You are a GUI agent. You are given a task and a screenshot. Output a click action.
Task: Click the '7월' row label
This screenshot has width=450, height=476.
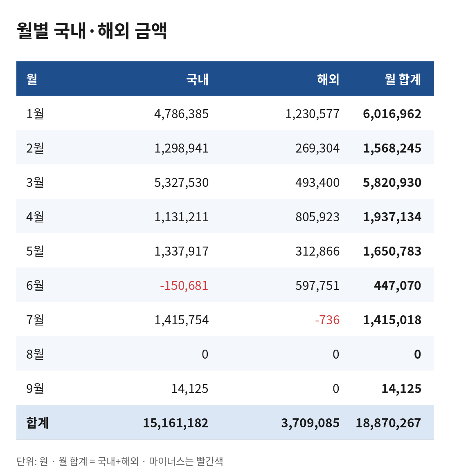(35, 320)
